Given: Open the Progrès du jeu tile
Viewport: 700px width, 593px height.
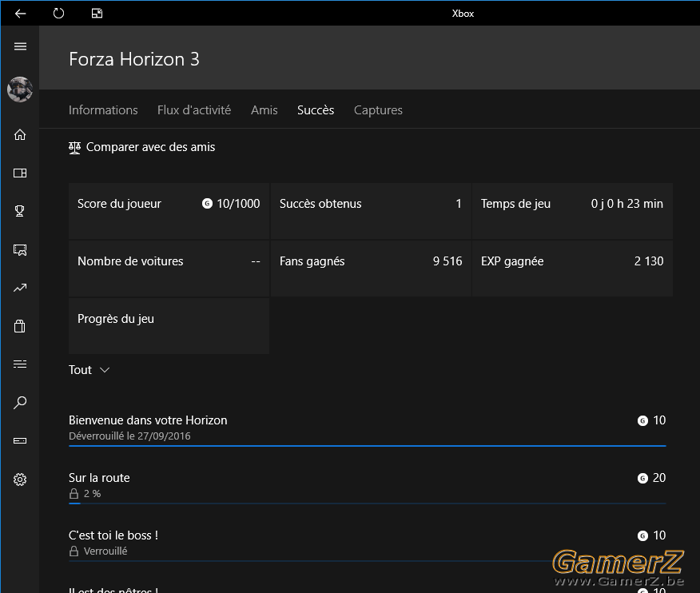Looking at the screenshot, I should [169, 326].
